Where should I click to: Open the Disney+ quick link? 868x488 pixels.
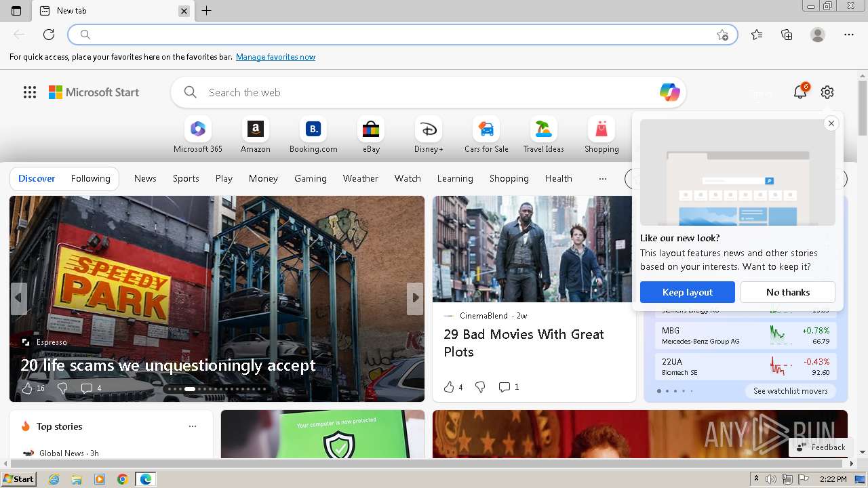(429, 135)
